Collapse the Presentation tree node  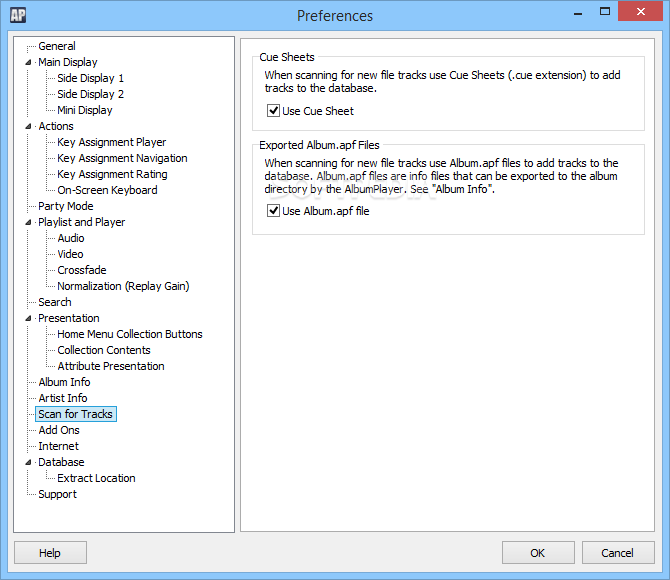(x=28, y=318)
